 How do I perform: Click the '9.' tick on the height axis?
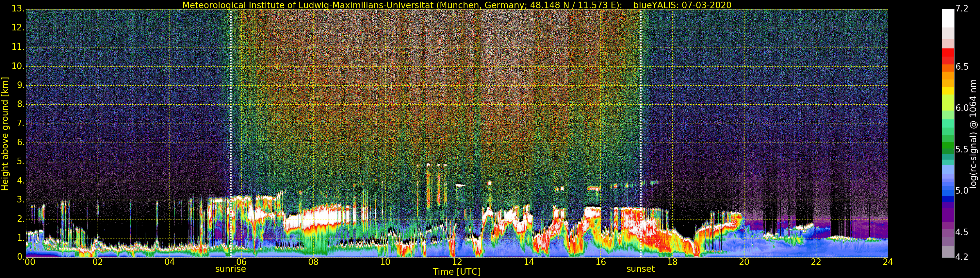pos(20,85)
